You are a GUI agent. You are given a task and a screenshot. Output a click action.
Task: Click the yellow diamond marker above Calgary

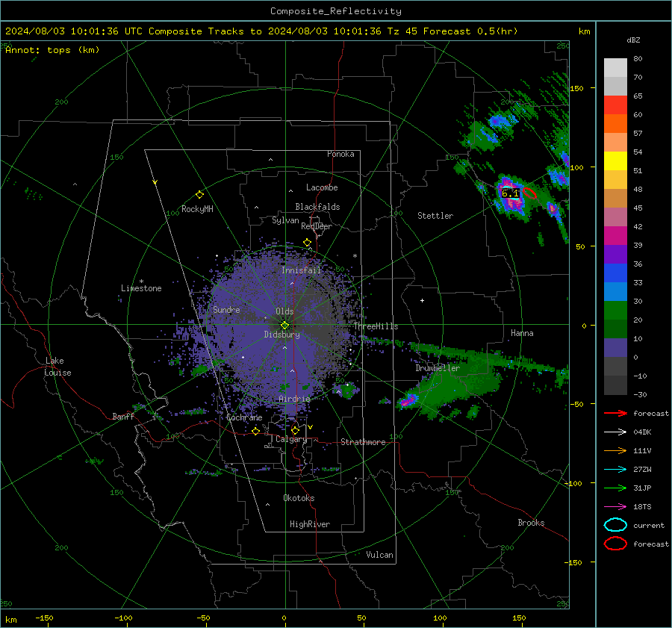295,430
